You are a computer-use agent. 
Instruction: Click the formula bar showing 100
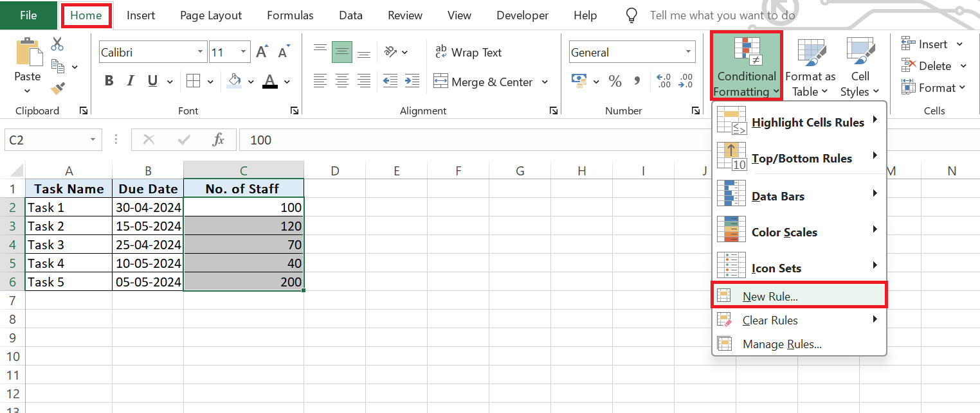[x=609, y=139]
